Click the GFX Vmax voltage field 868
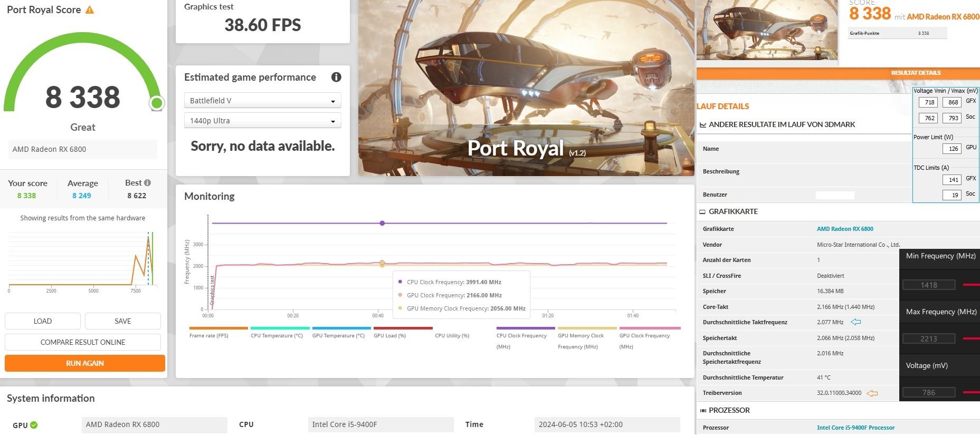 [x=953, y=102]
